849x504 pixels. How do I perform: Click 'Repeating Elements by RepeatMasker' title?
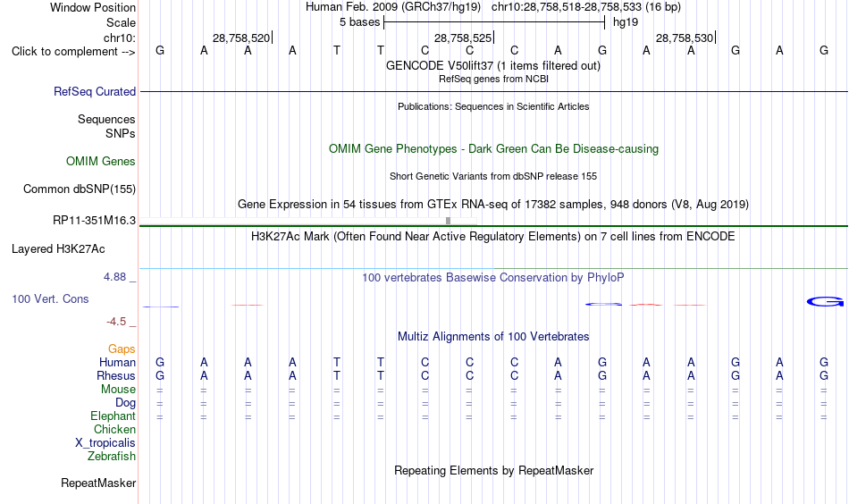point(493,470)
